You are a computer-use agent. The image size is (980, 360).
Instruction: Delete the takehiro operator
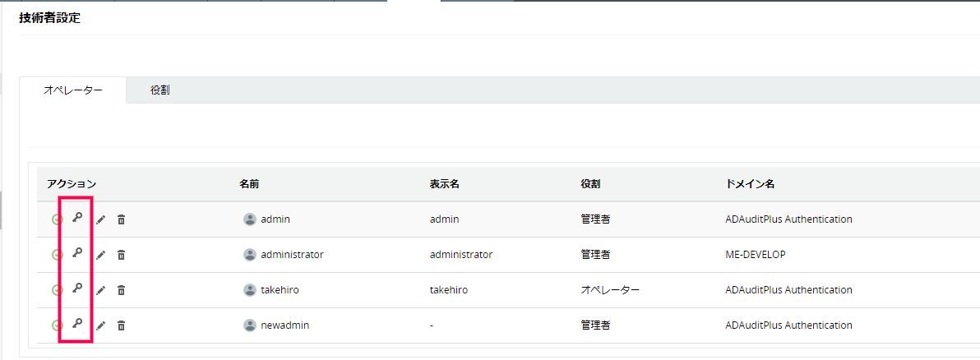point(121,290)
